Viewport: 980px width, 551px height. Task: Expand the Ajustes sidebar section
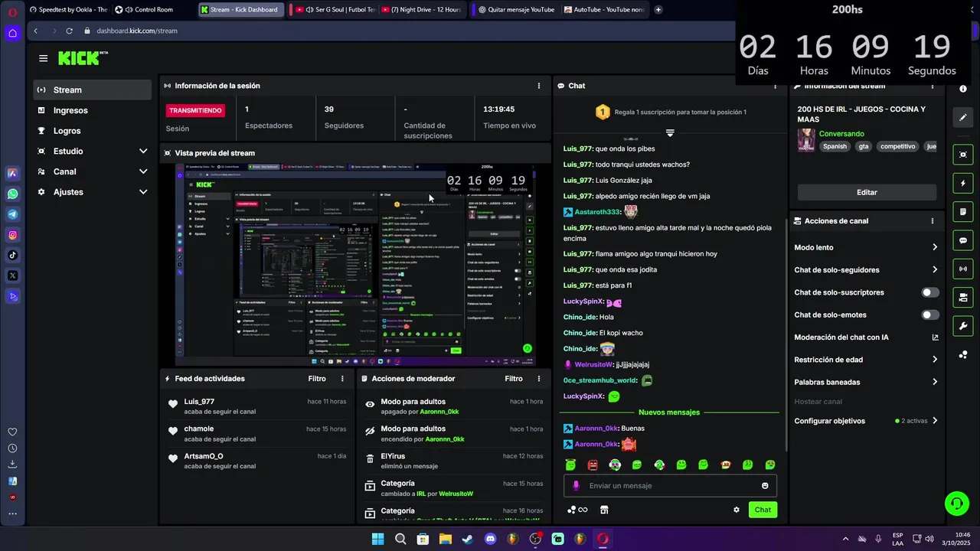click(x=143, y=192)
